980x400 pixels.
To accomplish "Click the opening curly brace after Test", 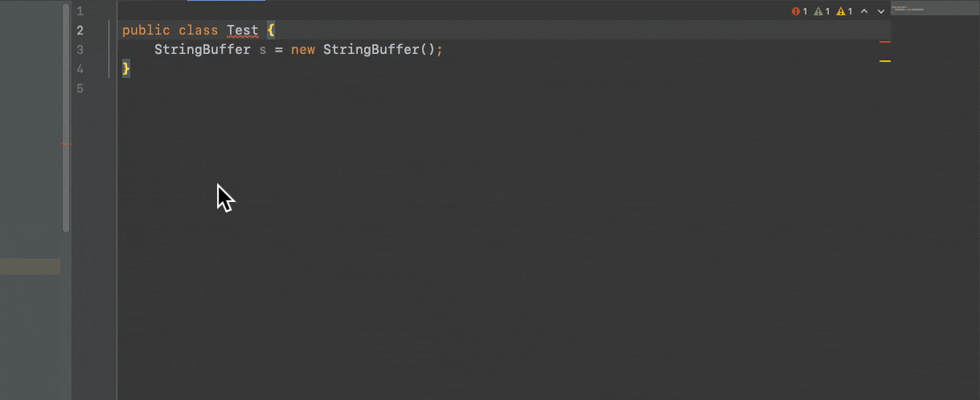I will pos(271,31).
